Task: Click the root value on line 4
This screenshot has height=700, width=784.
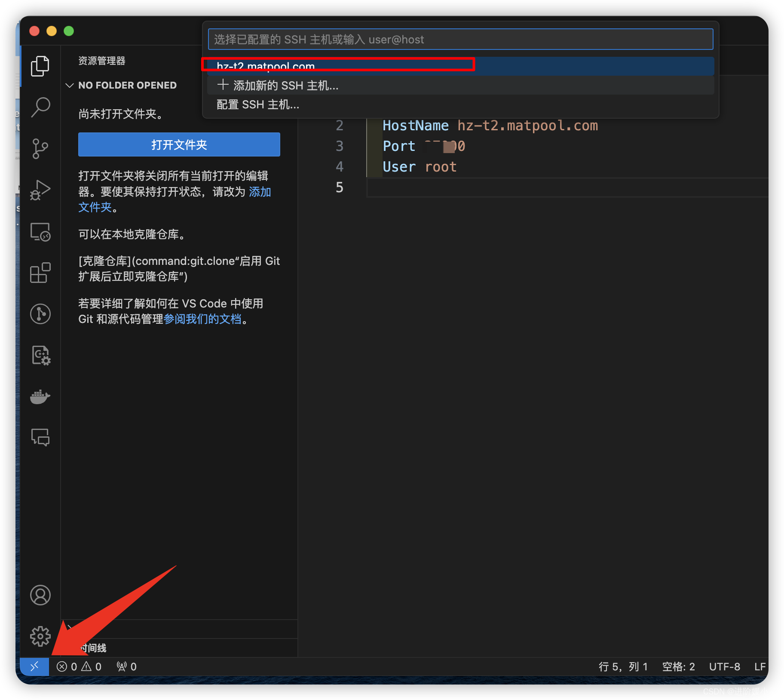Action: [441, 167]
